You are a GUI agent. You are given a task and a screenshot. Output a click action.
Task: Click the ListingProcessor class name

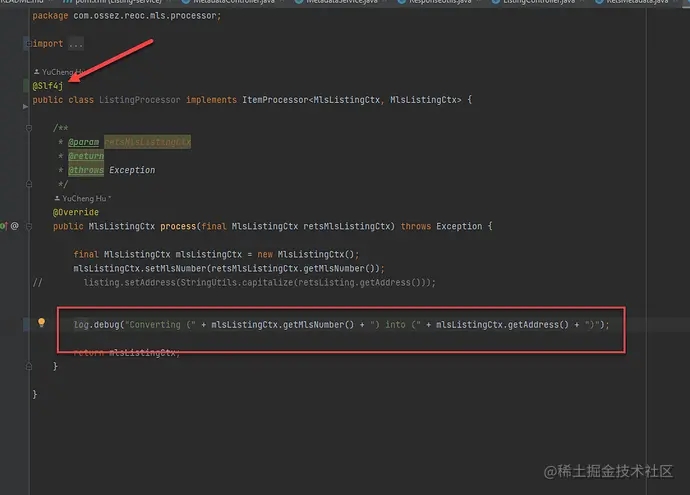click(x=139, y=100)
